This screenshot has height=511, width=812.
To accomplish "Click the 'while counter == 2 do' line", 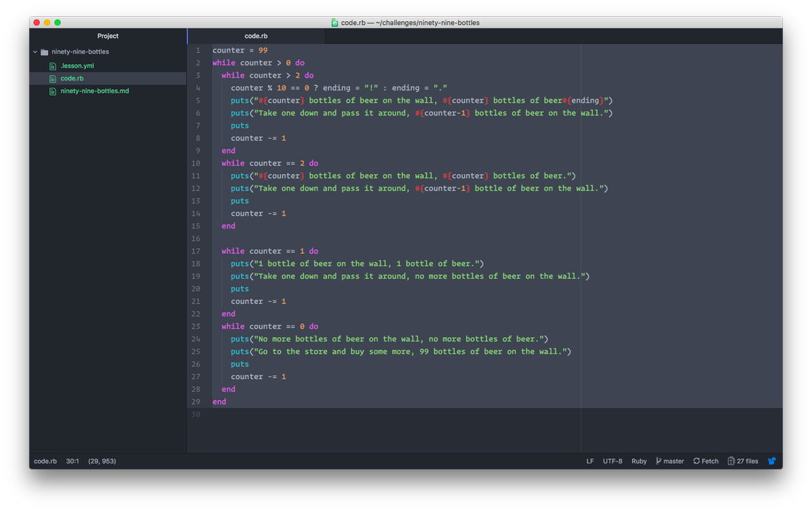I will (x=270, y=163).
